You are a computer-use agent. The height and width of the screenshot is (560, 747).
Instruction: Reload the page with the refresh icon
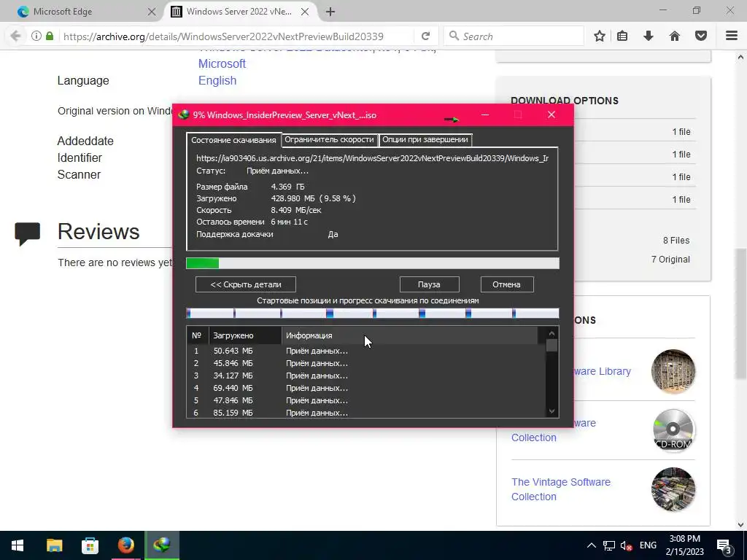(425, 36)
